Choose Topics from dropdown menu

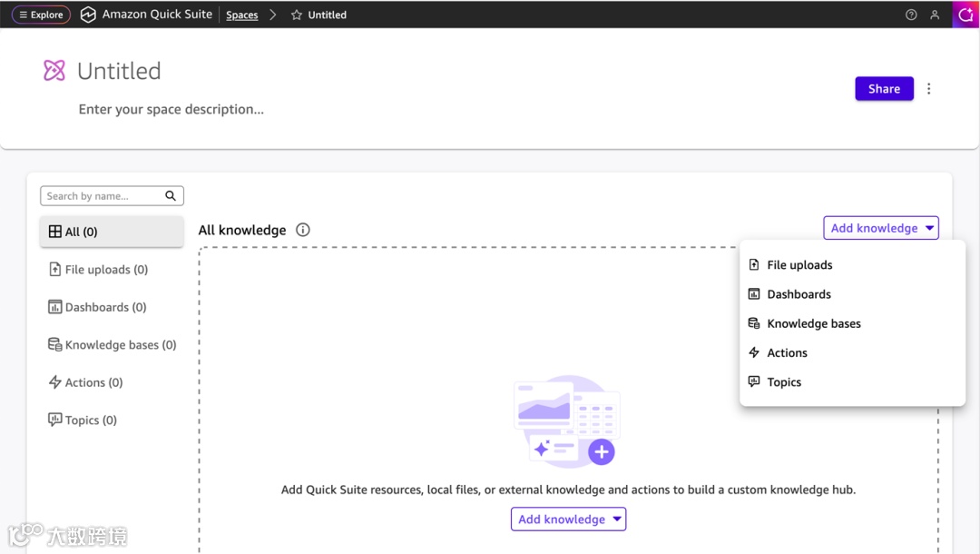pyautogui.click(x=852, y=382)
